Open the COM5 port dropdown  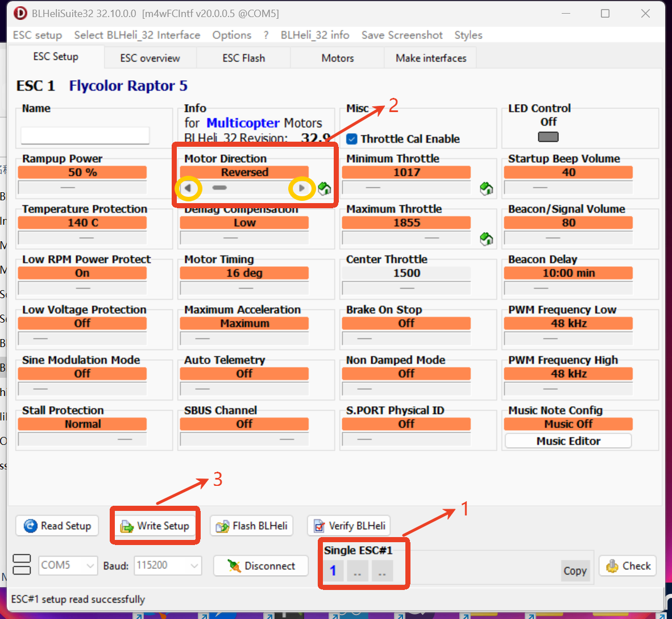tap(68, 566)
